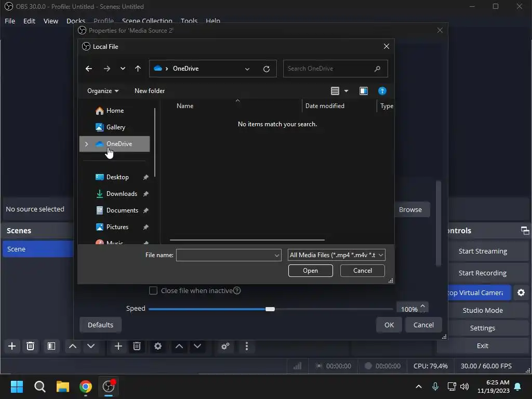Reset properties with Defaults button
The height and width of the screenshot is (399, 532).
click(x=100, y=325)
